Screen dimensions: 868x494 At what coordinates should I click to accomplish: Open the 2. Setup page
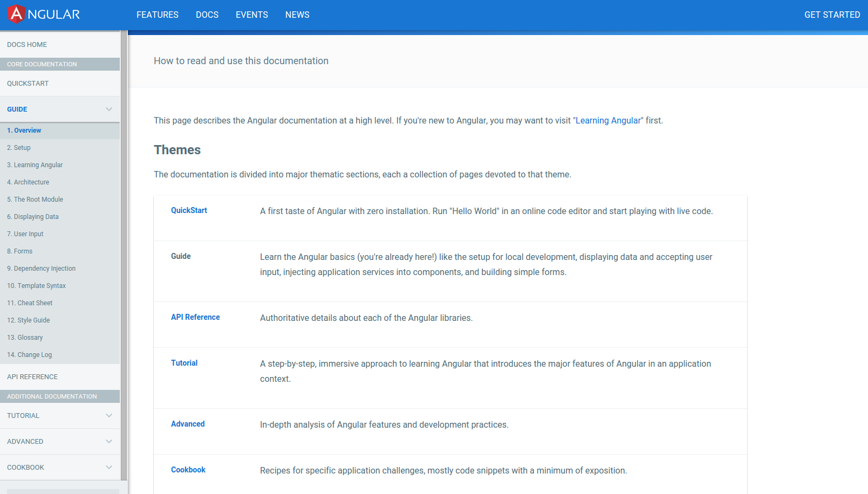coord(60,148)
